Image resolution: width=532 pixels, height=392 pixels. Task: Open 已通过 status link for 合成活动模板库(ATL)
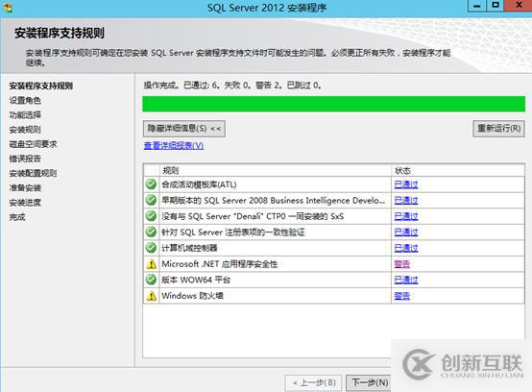tap(406, 184)
